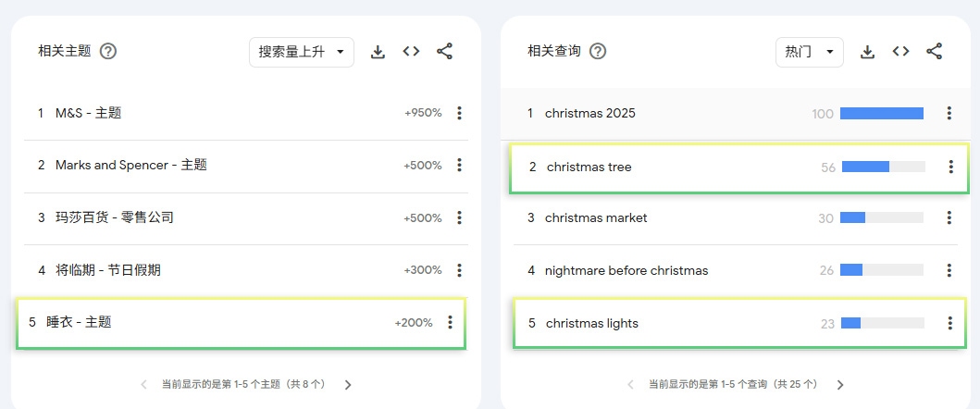The width and height of the screenshot is (980, 409).
Task: Open more options for 睡衣 topic
Action: click(450, 322)
